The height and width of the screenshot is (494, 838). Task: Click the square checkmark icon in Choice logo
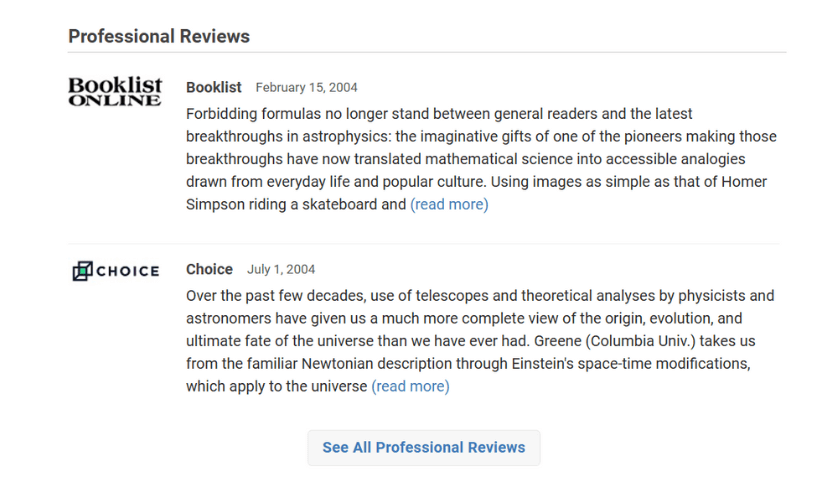pyautogui.click(x=82, y=271)
